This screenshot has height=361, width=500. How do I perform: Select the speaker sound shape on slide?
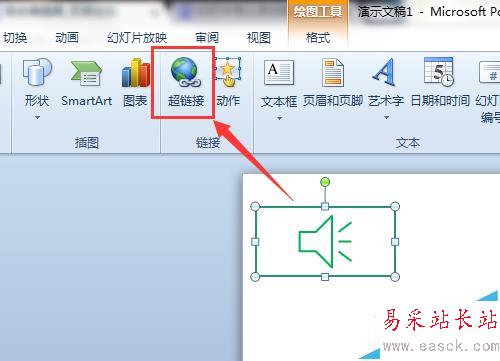pyautogui.click(x=325, y=242)
